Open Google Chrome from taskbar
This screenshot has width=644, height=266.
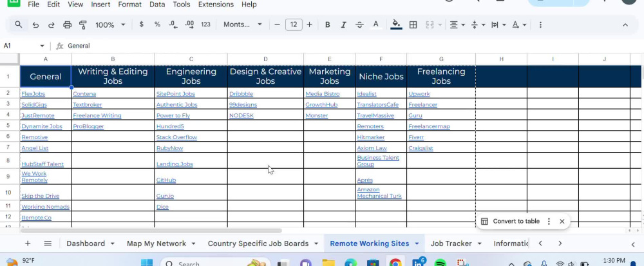click(x=395, y=262)
